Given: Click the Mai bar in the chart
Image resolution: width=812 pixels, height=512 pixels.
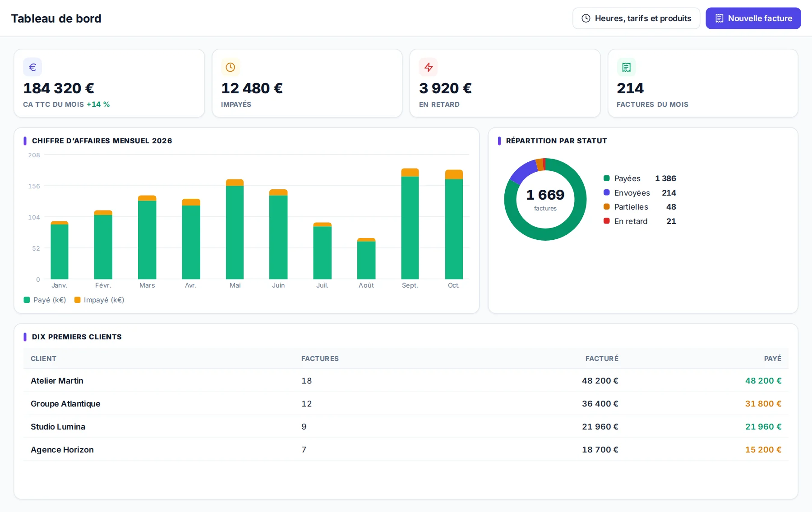Looking at the screenshot, I should coord(235,229).
